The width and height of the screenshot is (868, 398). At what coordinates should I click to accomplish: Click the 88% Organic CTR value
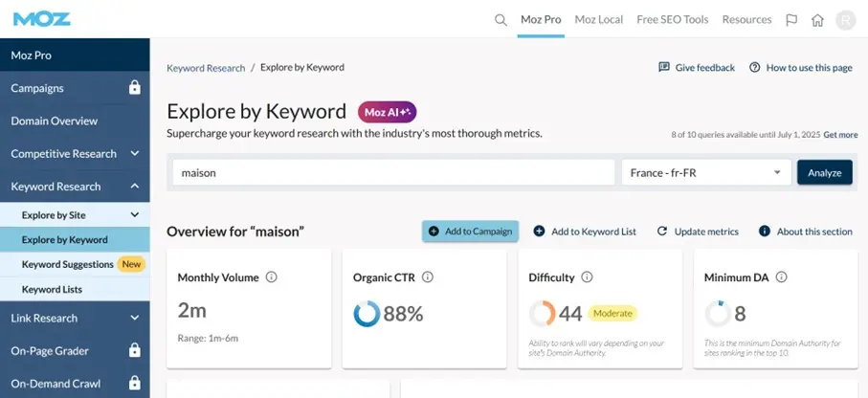[x=403, y=314]
